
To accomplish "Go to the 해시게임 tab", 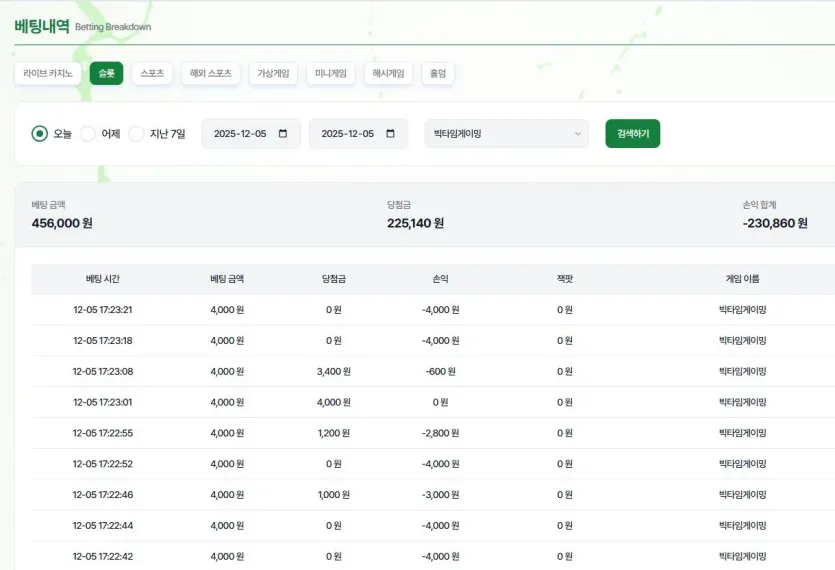I will [388, 74].
